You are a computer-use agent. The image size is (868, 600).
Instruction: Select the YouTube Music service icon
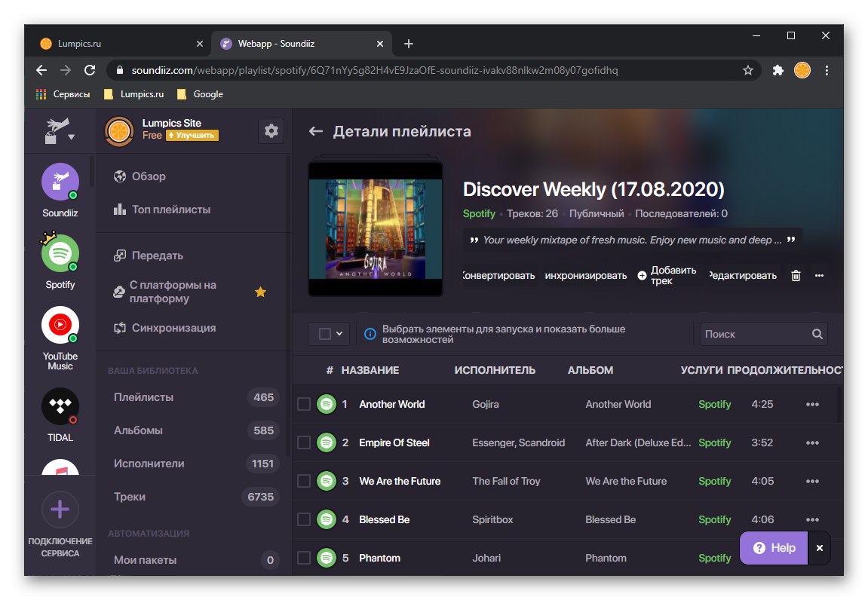click(x=60, y=325)
